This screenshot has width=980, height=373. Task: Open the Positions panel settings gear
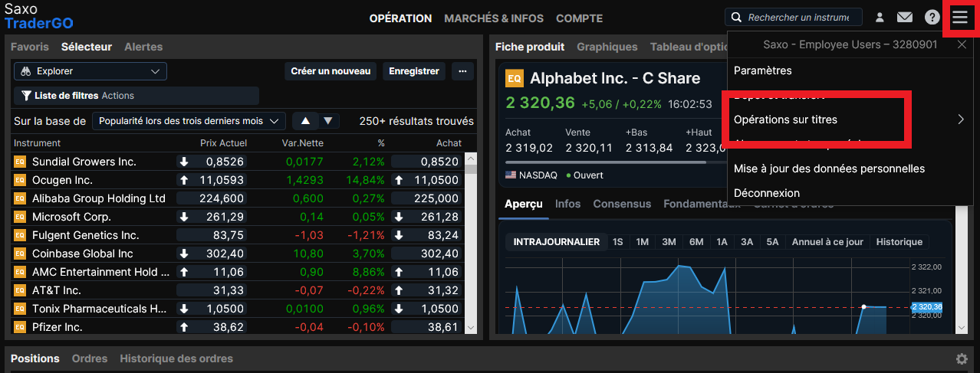tap(962, 358)
